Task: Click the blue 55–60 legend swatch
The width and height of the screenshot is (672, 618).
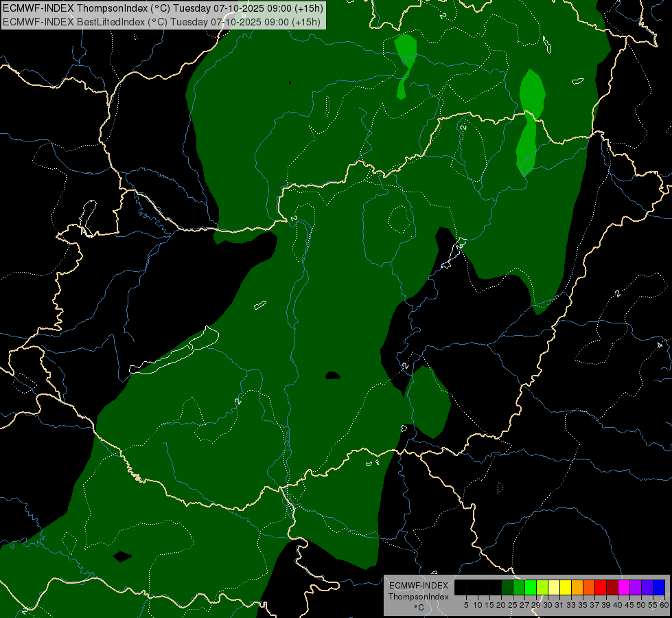Action: (x=659, y=587)
